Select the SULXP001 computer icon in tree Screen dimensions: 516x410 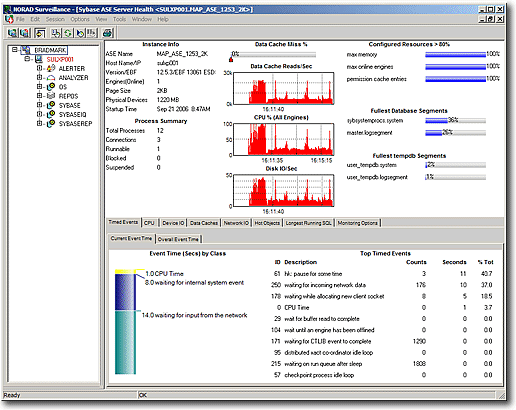tap(39, 59)
